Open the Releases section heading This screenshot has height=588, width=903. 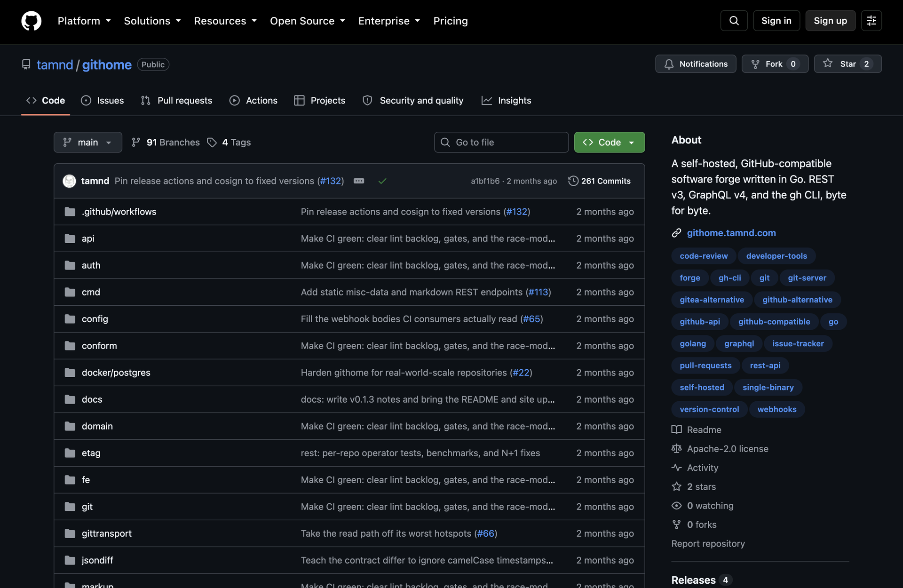(693, 580)
